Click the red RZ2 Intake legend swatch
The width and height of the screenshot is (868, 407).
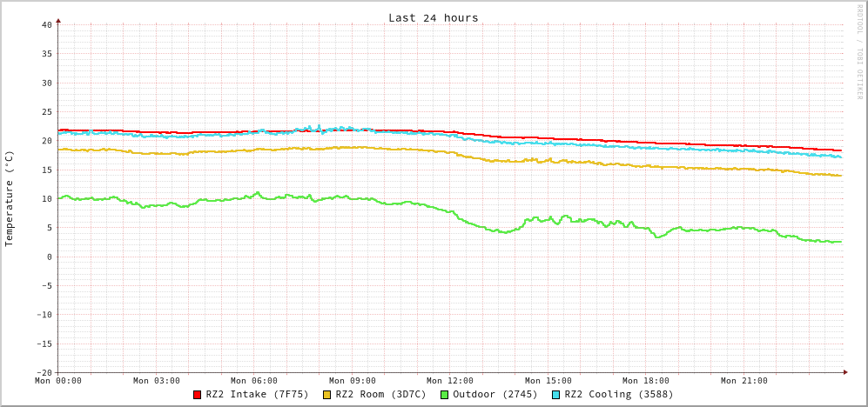(197, 395)
